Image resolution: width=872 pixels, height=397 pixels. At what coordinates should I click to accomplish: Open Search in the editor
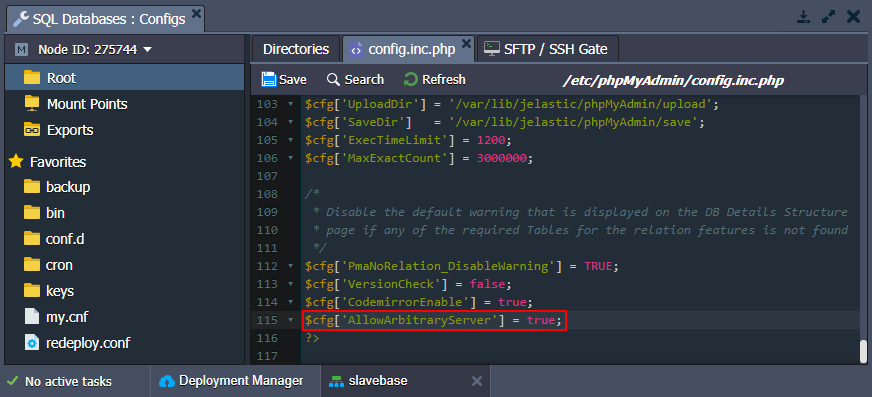point(355,80)
